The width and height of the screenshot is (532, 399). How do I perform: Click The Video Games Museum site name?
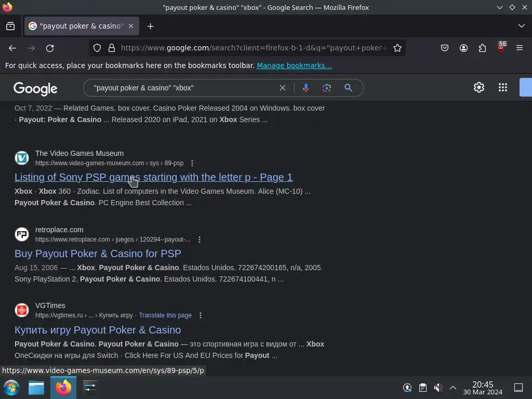click(x=79, y=153)
